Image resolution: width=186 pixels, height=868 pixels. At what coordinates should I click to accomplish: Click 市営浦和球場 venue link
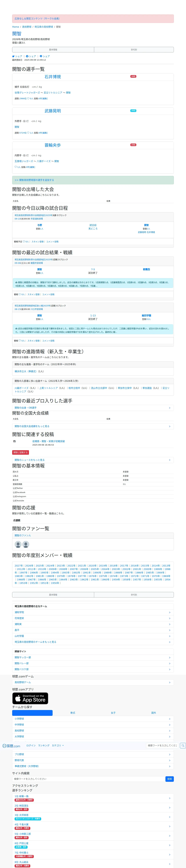pyautogui.click(x=37, y=219)
